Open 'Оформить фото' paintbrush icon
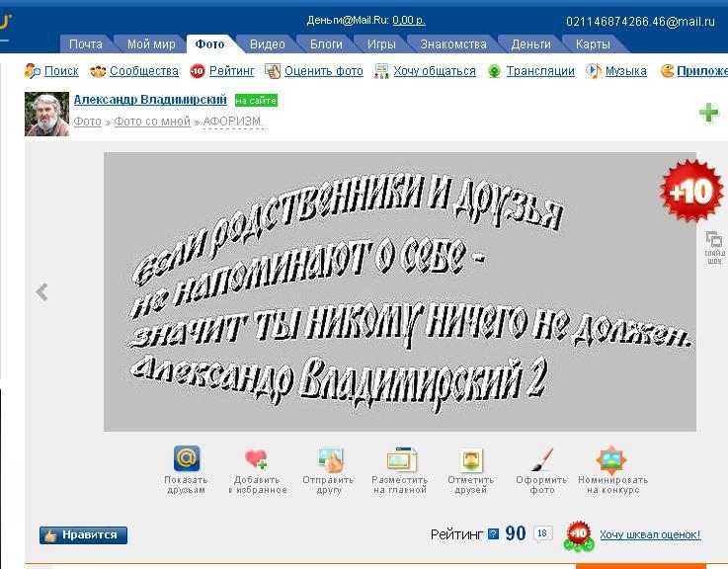This screenshot has height=569, width=728. (542, 460)
